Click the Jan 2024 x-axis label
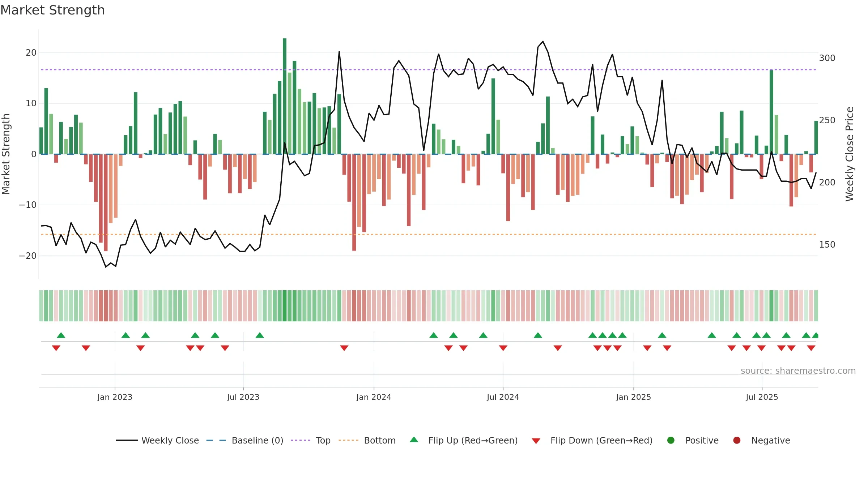The height and width of the screenshot is (488, 868). [374, 397]
